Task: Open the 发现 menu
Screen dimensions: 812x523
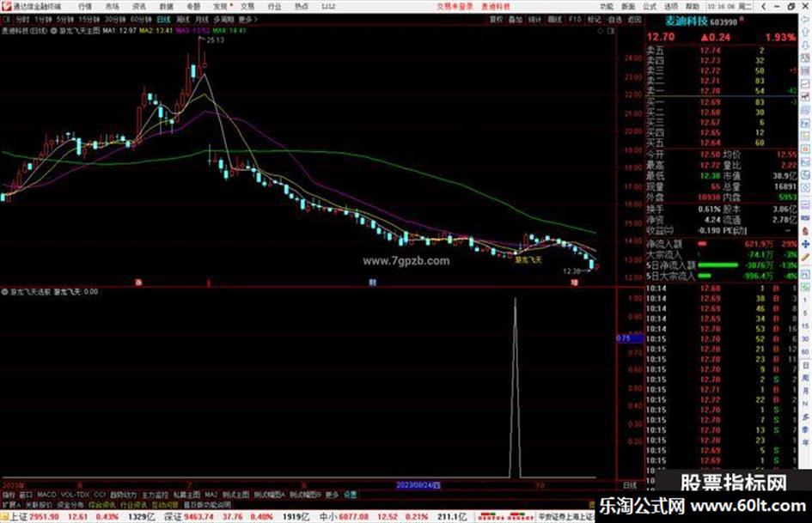Action: [x=221, y=6]
